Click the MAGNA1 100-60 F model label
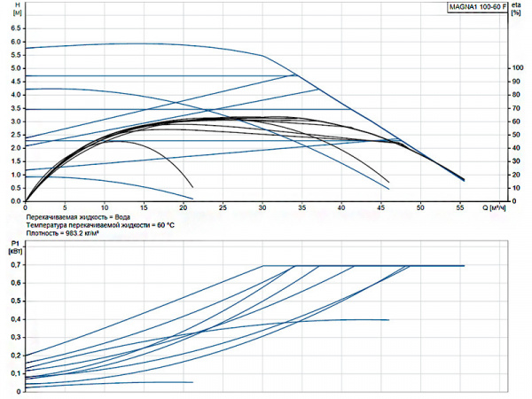Image resolution: width=532 pixels, height=399 pixels. [x=476, y=8]
